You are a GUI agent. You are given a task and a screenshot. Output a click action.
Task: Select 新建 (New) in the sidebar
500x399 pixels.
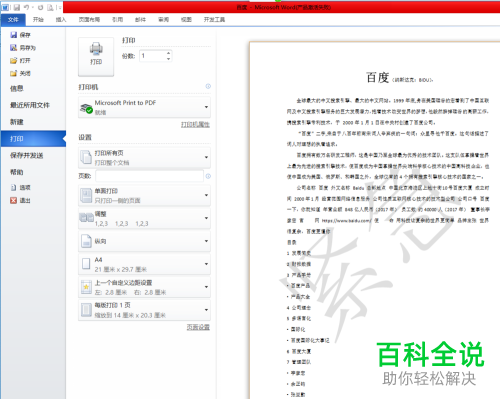pos(17,122)
